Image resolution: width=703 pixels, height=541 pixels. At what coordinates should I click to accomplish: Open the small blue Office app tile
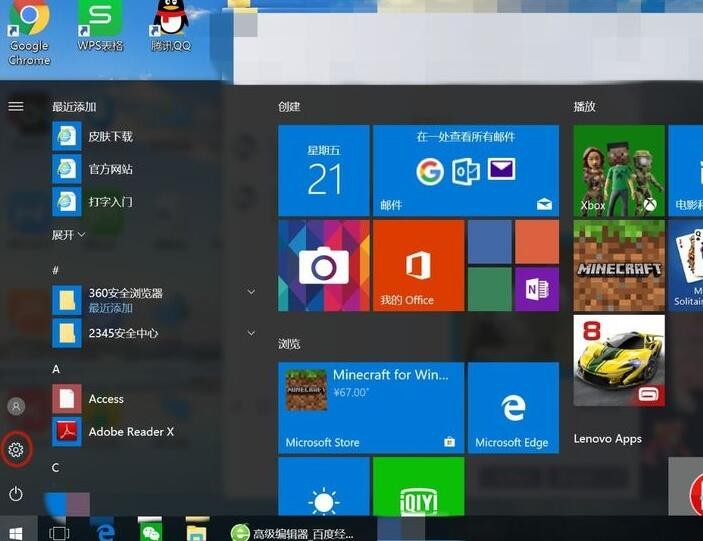[490, 242]
